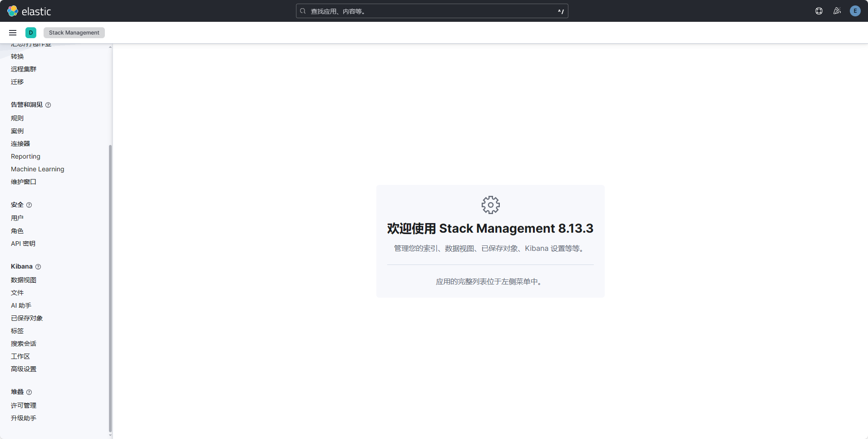Open the hamburger navigation menu
The height and width of the screenshot is (439, 868).
point(13,33)
